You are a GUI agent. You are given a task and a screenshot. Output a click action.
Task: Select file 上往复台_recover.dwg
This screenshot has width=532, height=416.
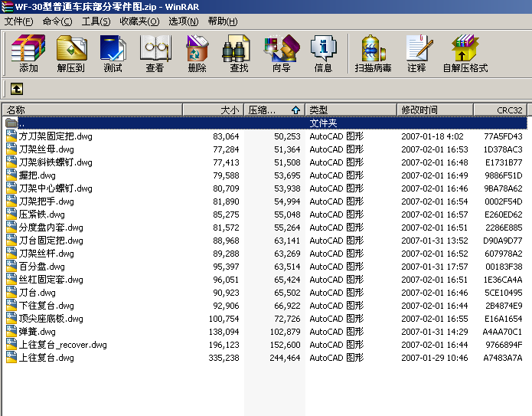click(63, 344)
